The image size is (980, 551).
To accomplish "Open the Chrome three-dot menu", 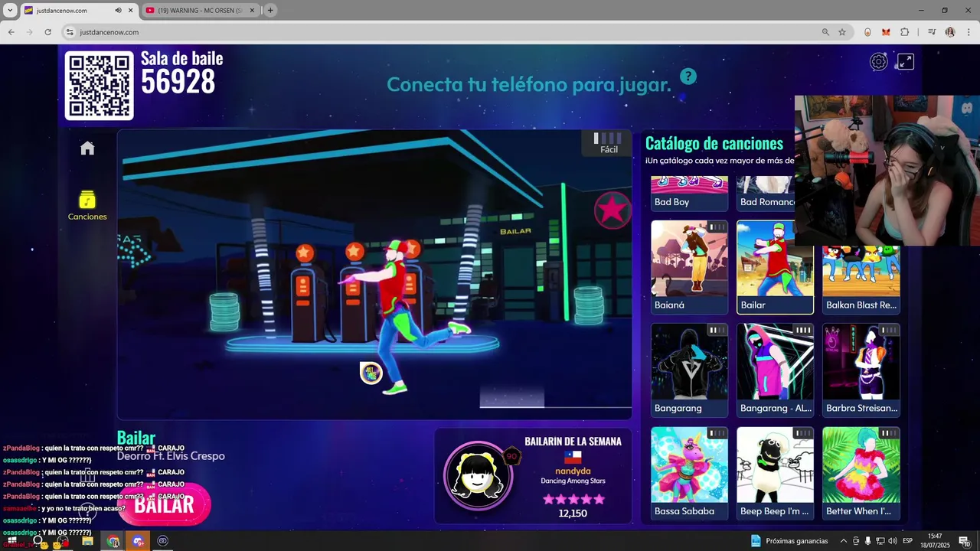I will coord(969,32).
